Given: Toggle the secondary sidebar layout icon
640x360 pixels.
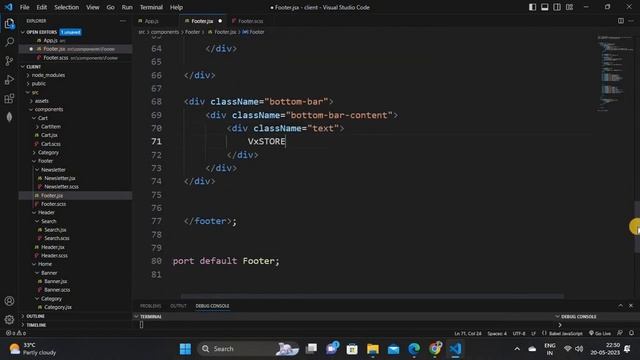Looking at the screenshot, I should (557, 7).
